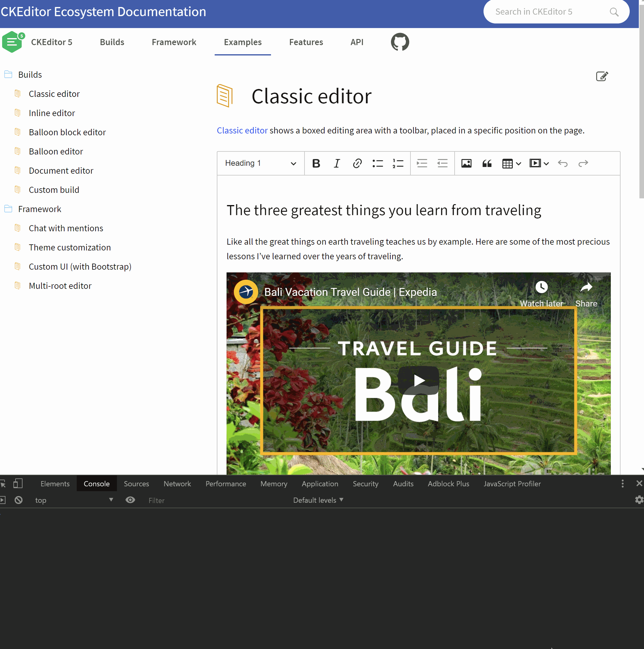Screen dimensions: 644x649
Task: Insert an image via the toolbar
Action: coord(466,163)
